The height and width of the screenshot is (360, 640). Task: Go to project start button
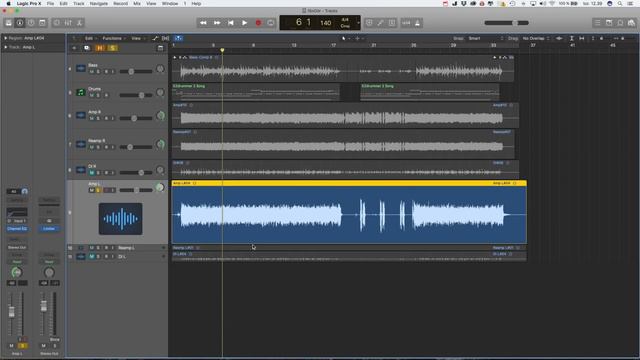[x=231, y=23]
